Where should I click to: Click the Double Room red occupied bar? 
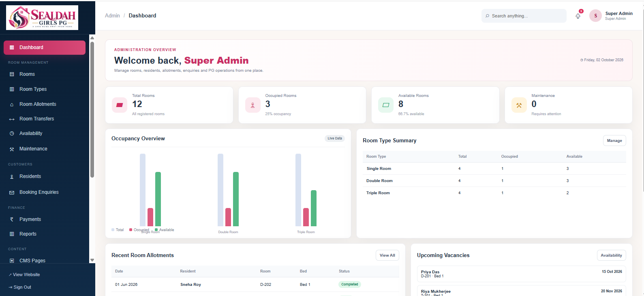pos(228,217)
